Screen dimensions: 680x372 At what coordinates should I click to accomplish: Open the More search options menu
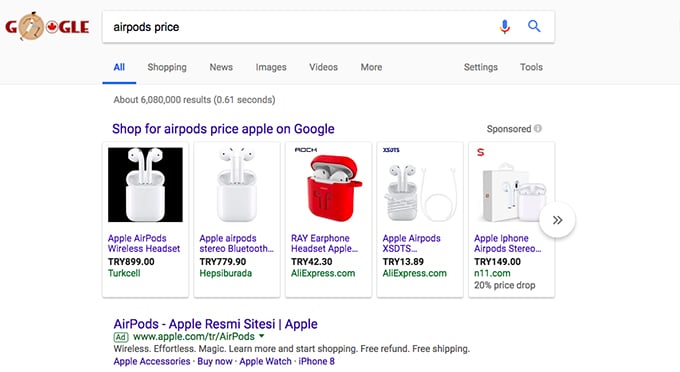(371, 67)
